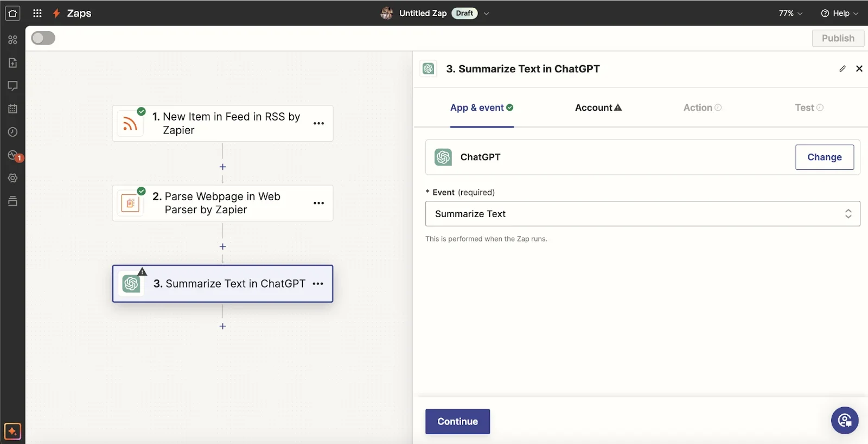
Task: Open the 77% zoom dropdown
Action: tap(790, 13)
